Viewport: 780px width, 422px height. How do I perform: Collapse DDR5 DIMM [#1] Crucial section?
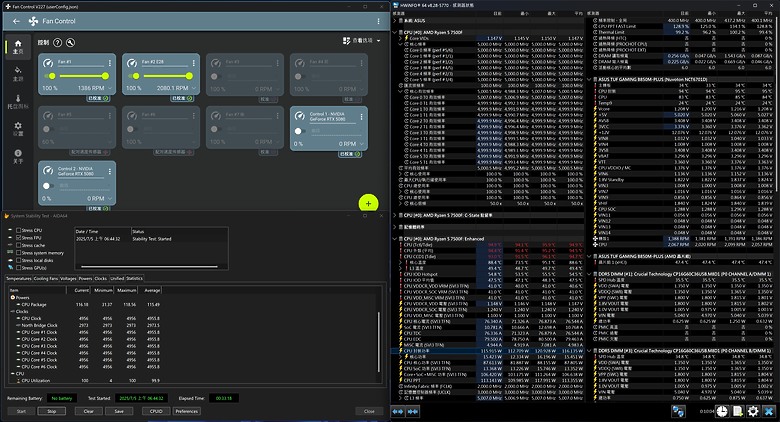coord(589,274)
